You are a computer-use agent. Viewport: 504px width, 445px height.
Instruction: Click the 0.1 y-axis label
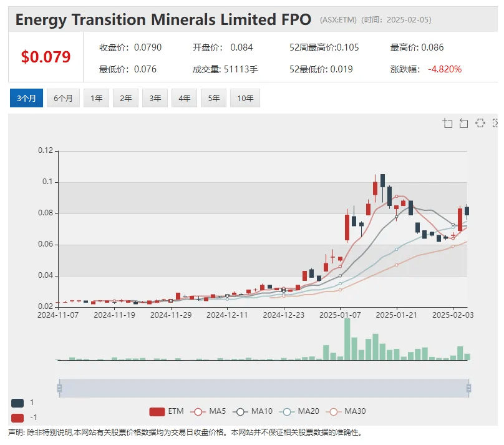point(47,182)
